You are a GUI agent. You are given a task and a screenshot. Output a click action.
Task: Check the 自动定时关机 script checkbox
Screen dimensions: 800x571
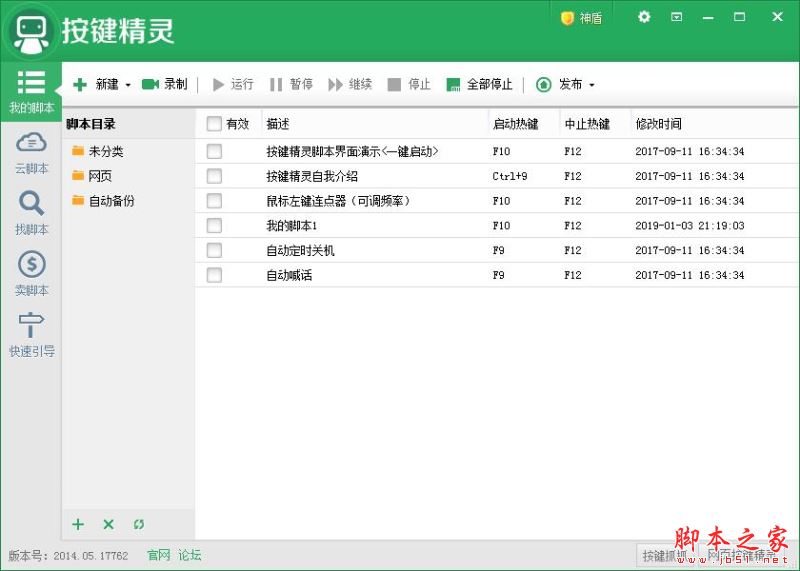214,250
